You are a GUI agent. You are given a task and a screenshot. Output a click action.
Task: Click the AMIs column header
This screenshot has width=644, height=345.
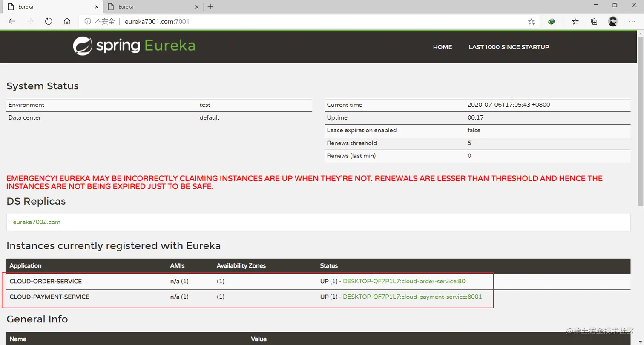(x=177, y=265)
